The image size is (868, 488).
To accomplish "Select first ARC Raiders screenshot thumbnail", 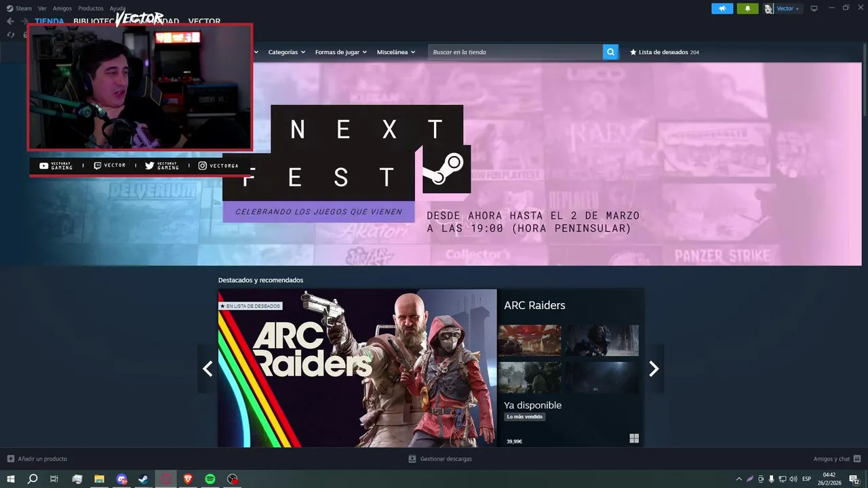I will [530, 340].
